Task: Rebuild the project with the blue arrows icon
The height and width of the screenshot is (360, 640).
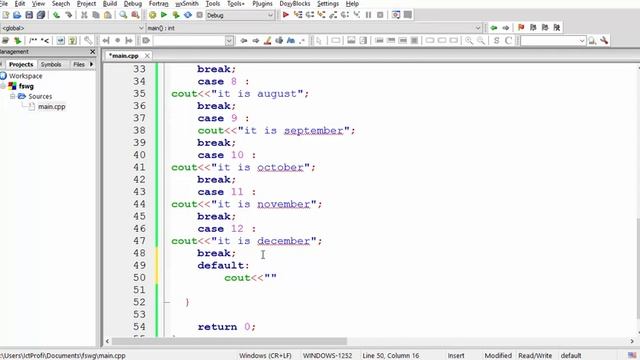Action: (x=188, y=15)
